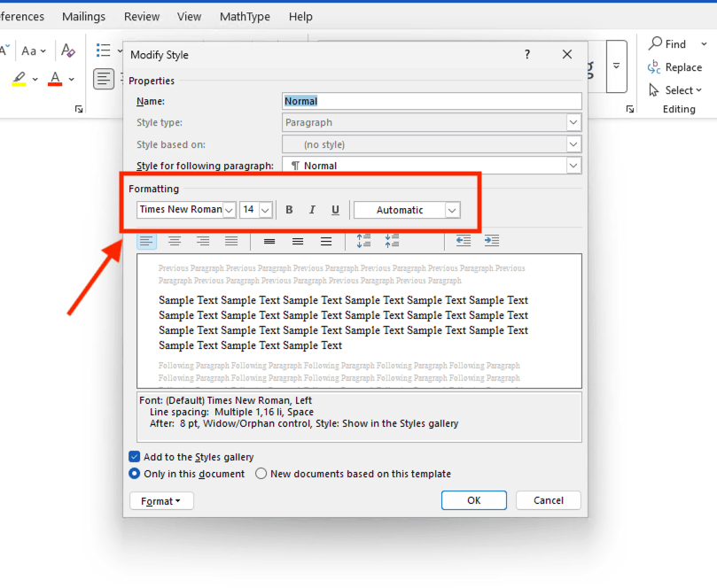Viewport: 717px width, 588px height.
Task: Open the Format button menu
Action: click(161, 500)
